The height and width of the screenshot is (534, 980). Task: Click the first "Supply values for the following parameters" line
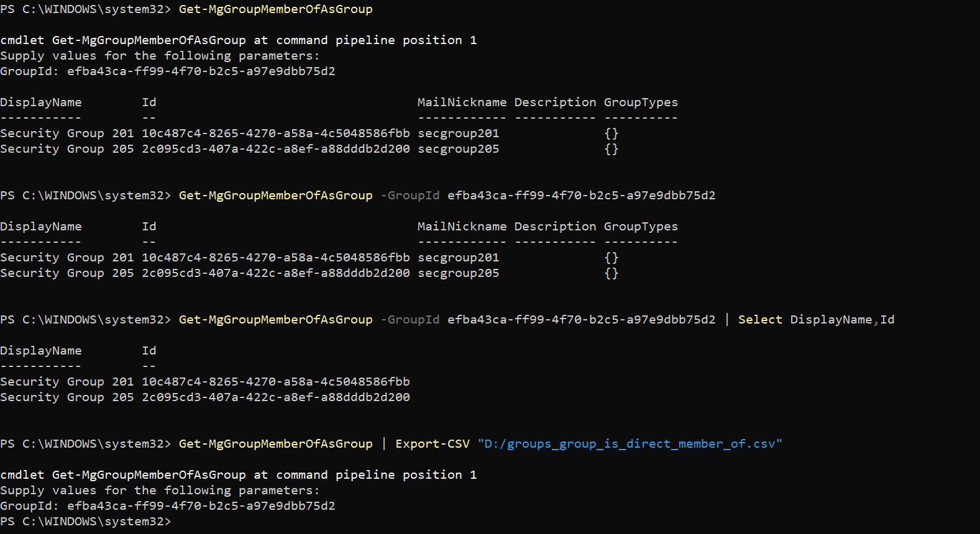click(x=160, y=56)
